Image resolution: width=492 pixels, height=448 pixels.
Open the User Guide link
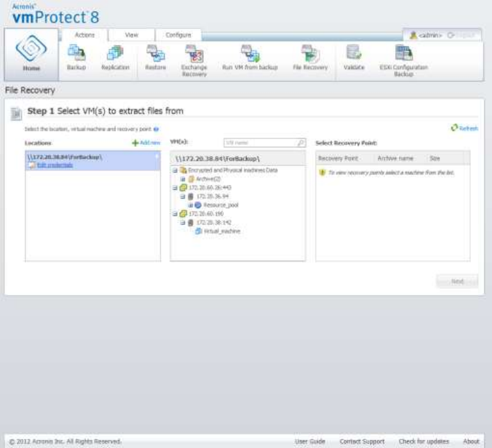click(310, 441)
